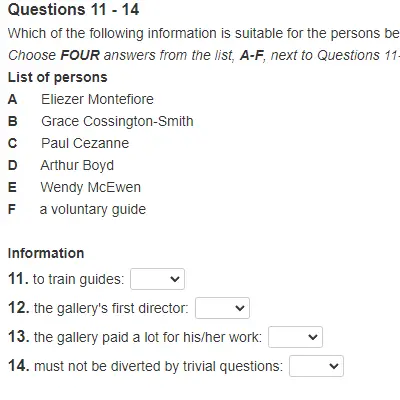
Task: Click the chevron arrow beside 'first director'
Action: click(240, 308)
